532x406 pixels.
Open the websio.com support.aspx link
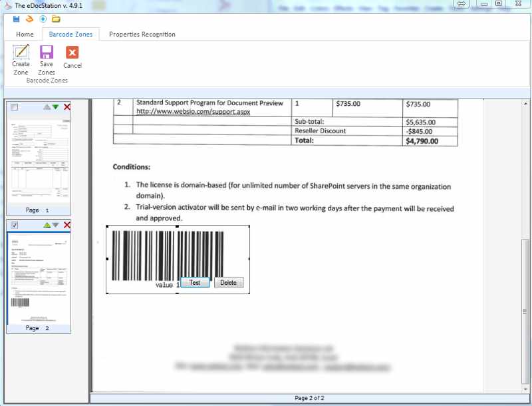coord(193,112)
